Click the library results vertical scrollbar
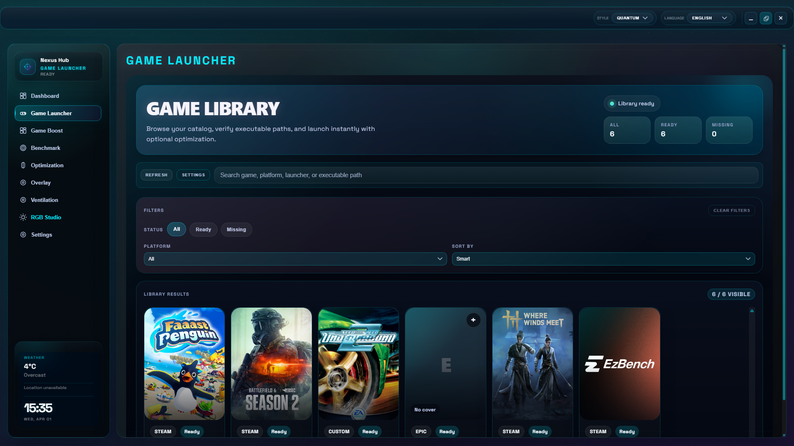Image resolution: width=794 pixels, height=446 pixels. [x=751, y=372]
